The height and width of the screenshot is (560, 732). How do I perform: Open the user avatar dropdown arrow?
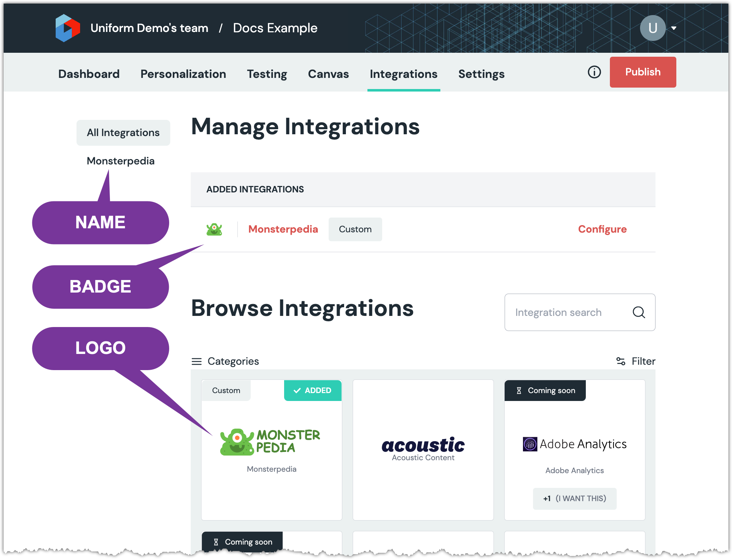(x=674, y=28)
